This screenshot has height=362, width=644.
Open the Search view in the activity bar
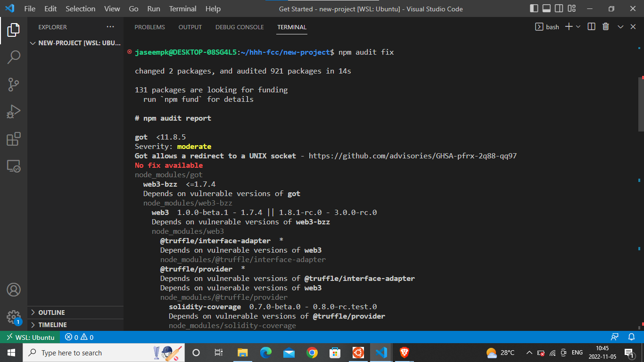(14, 57)
